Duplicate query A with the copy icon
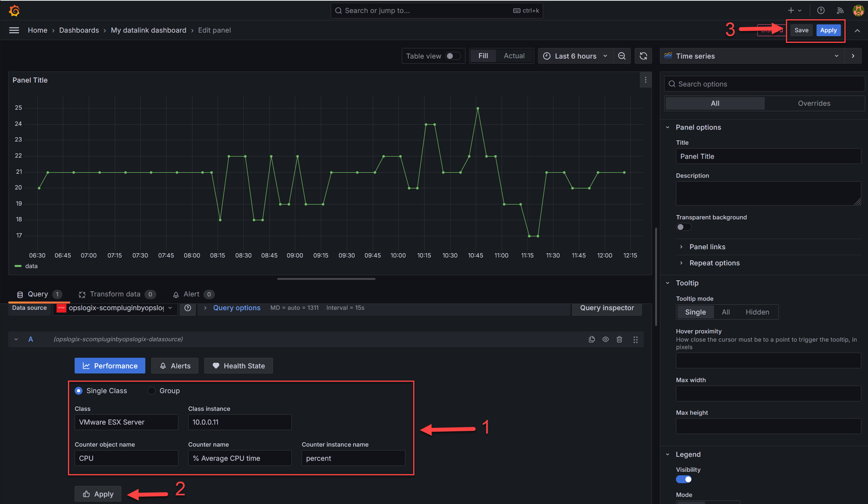Image resolution: width=868 pixels, height=504 pixels. (592, 339)
